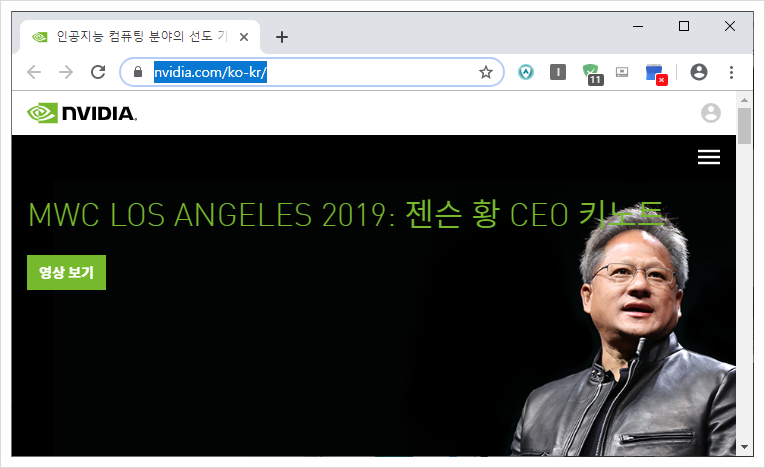Open the MWC LOS ANGELES 2019 headline
The width and height of the screenshot is (765, 468).
346,214
